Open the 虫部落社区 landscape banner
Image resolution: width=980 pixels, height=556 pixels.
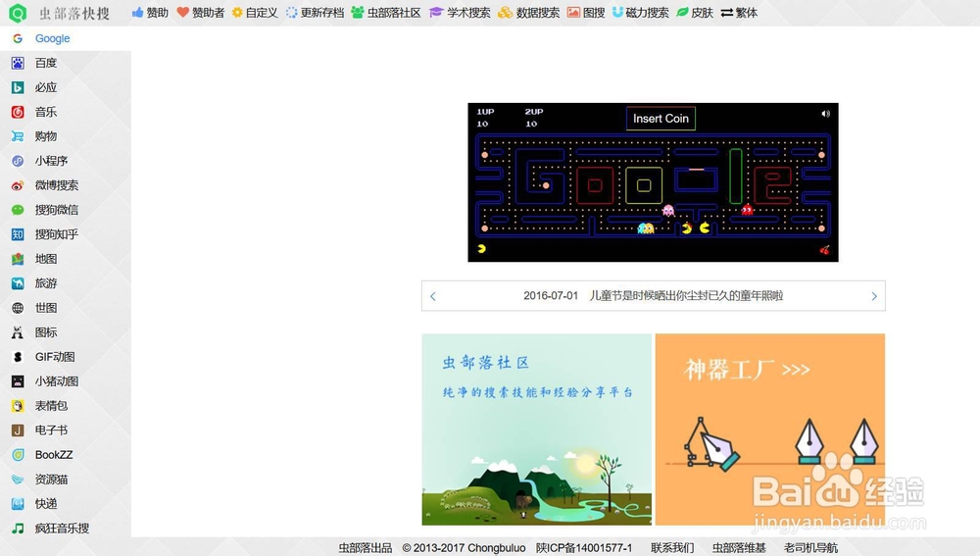click(537, 430)
